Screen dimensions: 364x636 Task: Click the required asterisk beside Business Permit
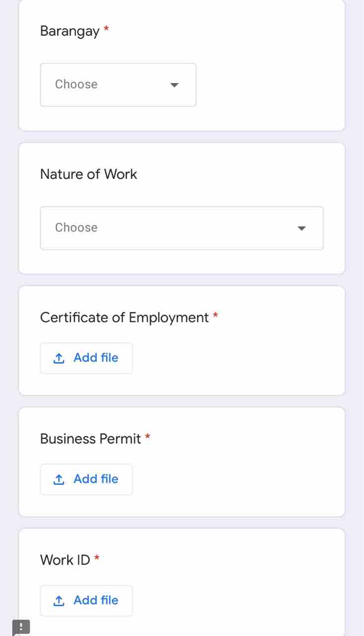(x=147, y=437)
